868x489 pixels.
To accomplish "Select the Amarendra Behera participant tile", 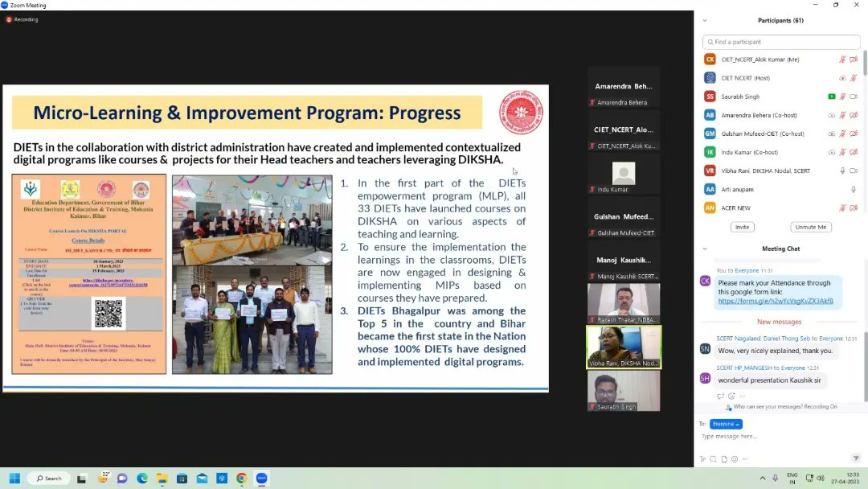I will pos(624,87).
